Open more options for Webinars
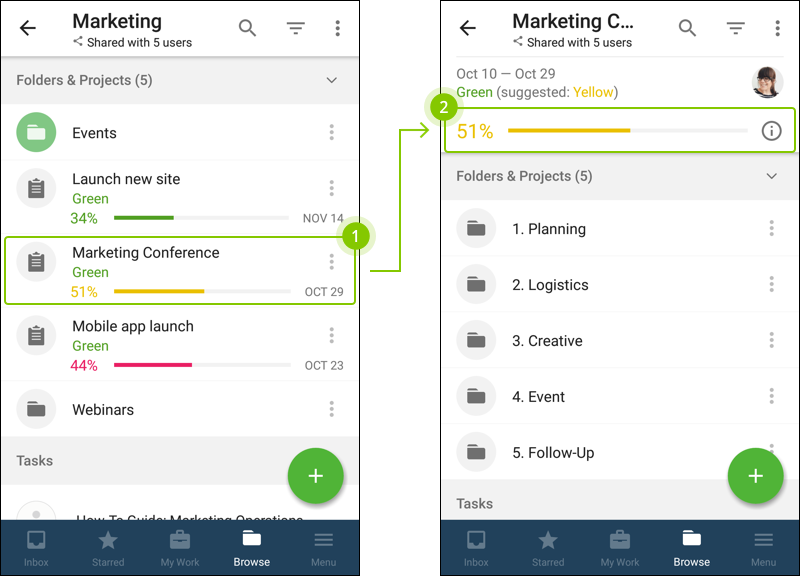This screenshot has width=800, height=576. click(332, 409)
